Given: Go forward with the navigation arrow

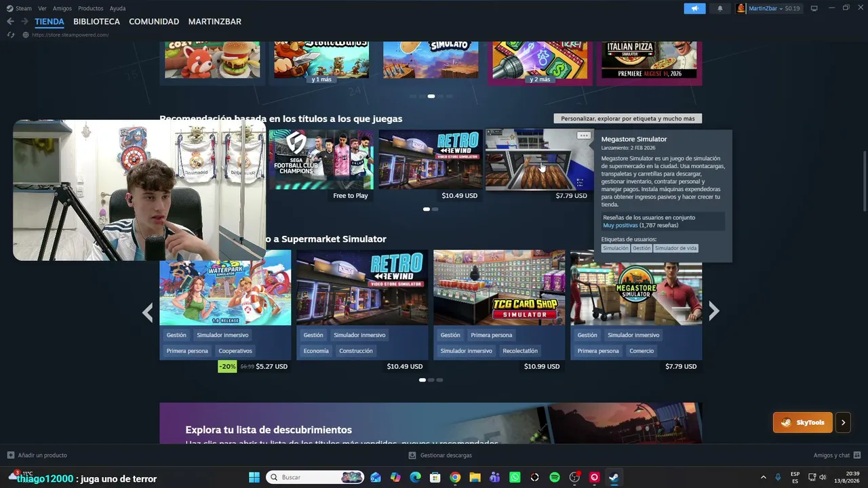Looking at the screenshot, I should [x=24, y=22].
